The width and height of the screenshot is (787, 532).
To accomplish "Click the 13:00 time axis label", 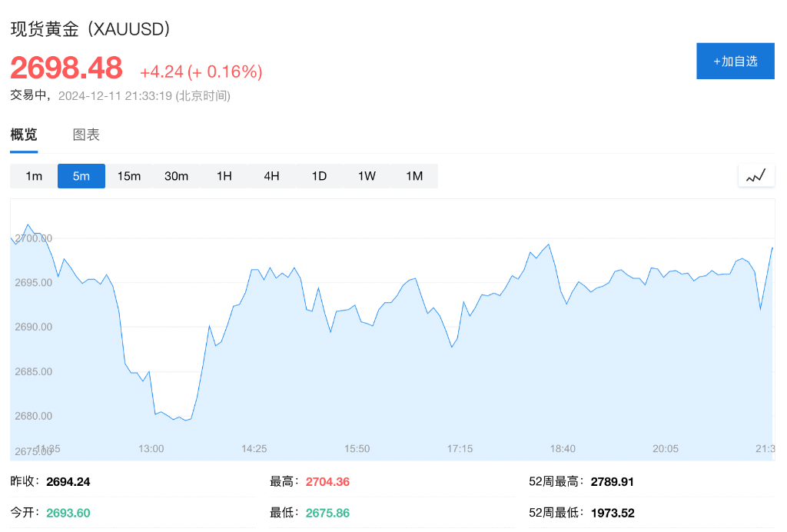I will click(x=151, y=449).
